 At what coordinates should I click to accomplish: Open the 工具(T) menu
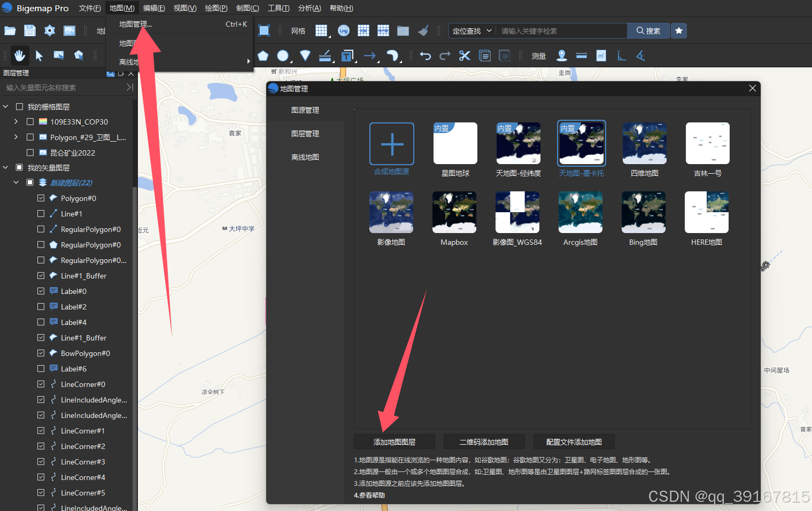pos(279,8)
